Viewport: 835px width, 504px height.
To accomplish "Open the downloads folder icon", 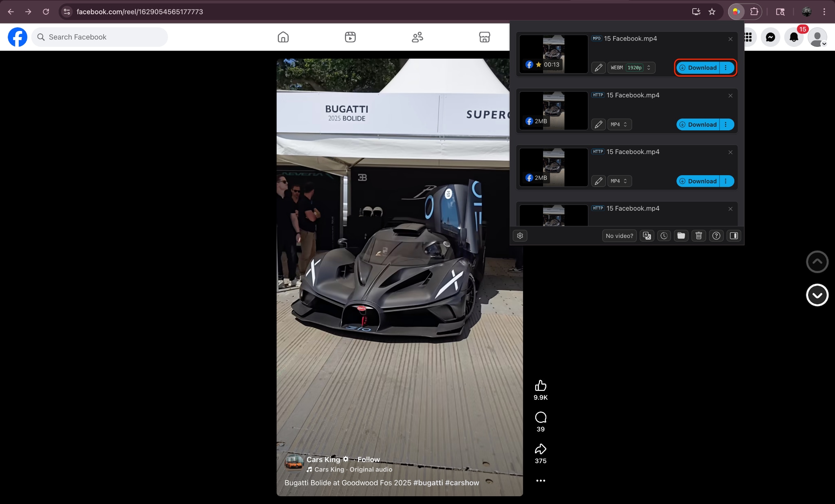I will (681, 235).
